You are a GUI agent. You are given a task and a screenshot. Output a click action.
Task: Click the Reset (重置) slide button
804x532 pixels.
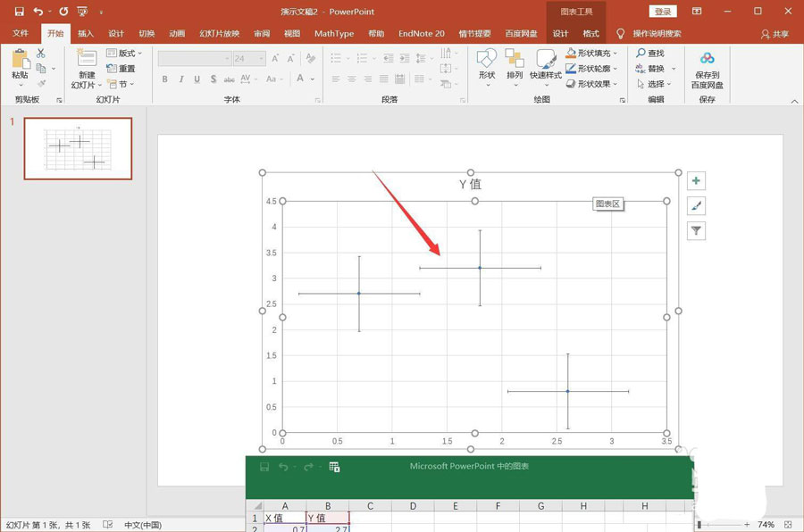(121, 69)
